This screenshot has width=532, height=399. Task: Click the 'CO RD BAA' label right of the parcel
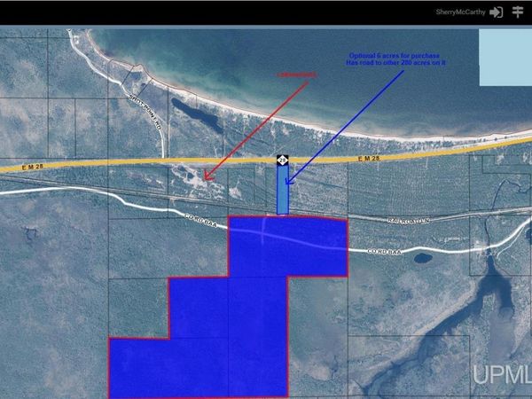[x=384, y=252]
